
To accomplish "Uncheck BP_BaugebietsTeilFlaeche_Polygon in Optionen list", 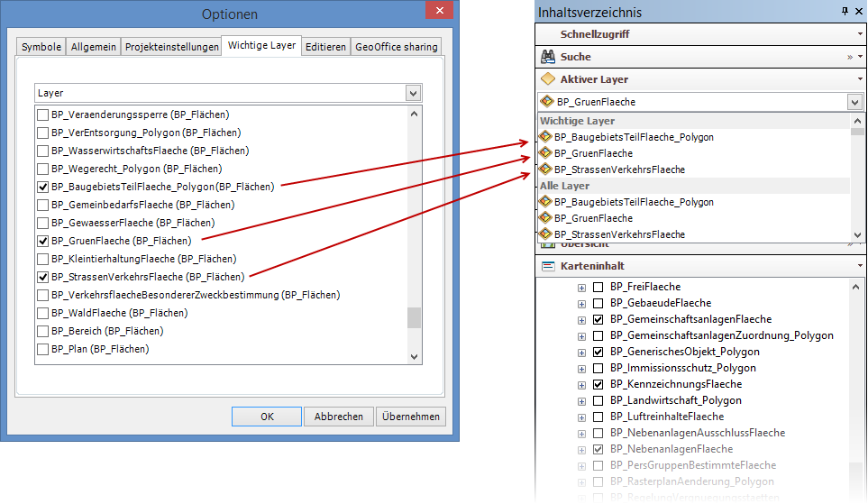I will (42, 188).
